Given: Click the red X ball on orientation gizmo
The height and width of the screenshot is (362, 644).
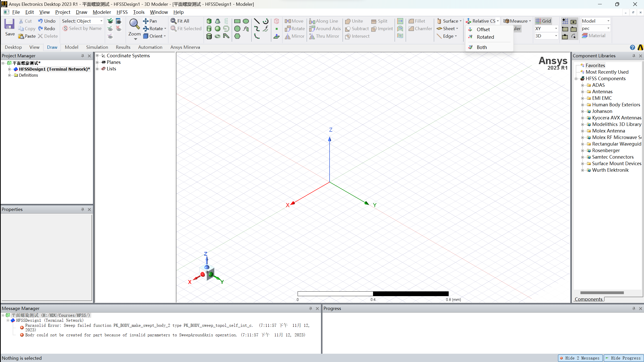Looking at the screenshot, I should click(203, 275).
